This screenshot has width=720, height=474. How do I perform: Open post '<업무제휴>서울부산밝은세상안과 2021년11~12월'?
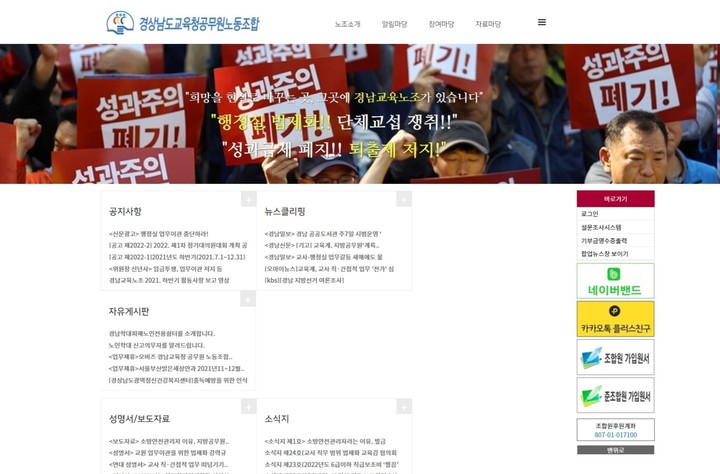(177, 368)
